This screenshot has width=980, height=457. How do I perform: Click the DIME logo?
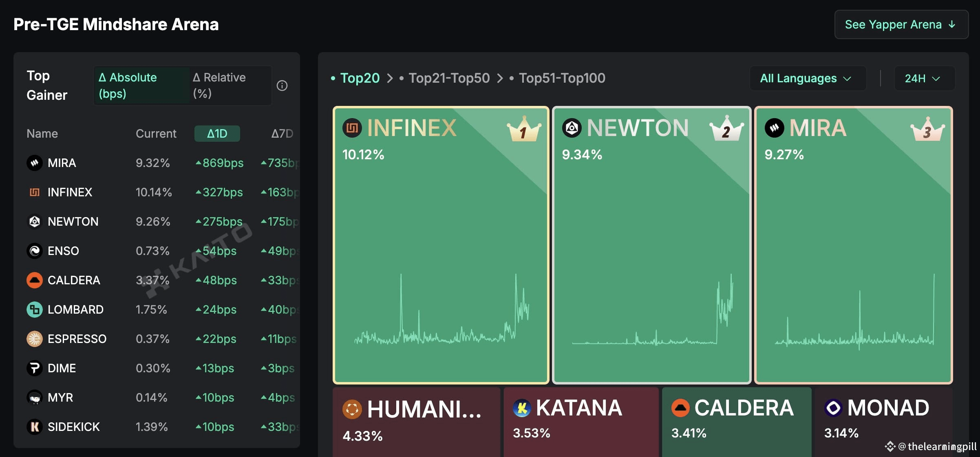[x=35, y=368]
